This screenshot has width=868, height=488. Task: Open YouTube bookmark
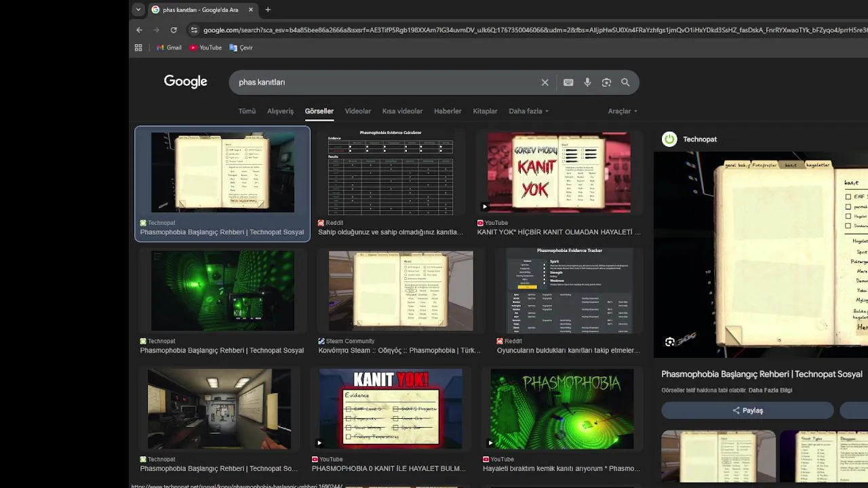tap(205, 47)
